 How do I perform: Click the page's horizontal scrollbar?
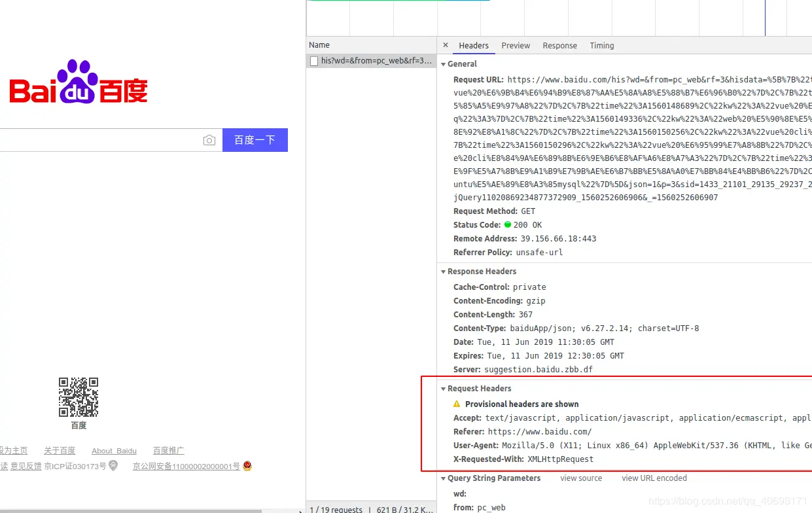point(131,511)
